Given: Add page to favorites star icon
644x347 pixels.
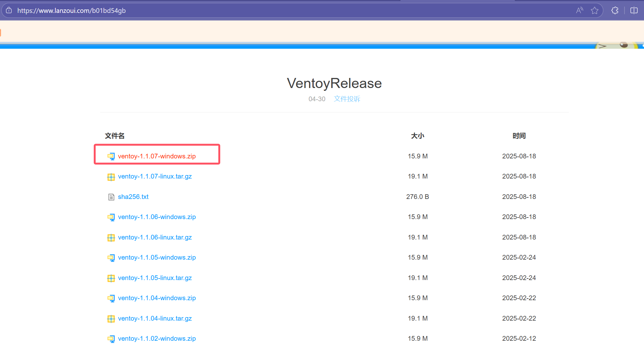Looking at the screenshot, I should 594,10.
